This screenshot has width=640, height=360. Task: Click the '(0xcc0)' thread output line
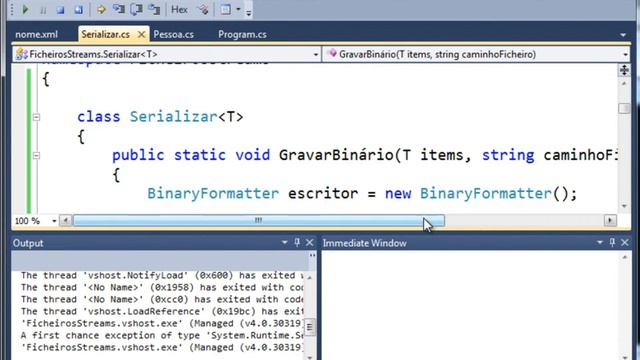click(x=162, y=300)
